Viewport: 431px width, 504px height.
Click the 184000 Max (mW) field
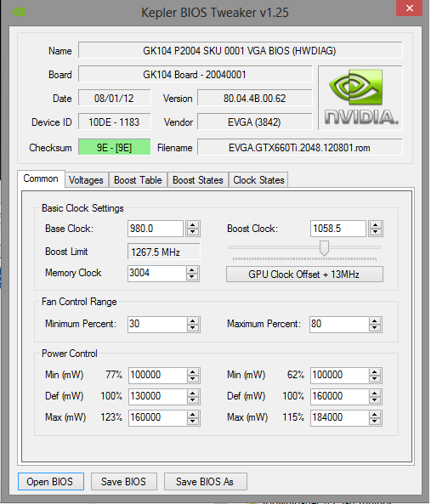tap(340, 418)
